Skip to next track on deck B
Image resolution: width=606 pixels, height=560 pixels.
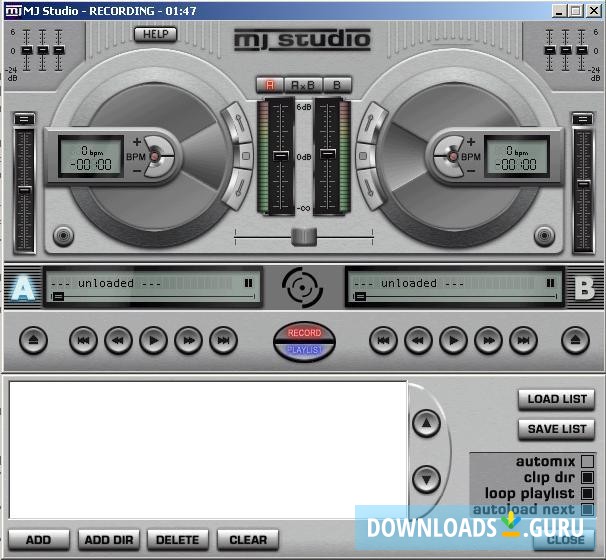[523, 340]
